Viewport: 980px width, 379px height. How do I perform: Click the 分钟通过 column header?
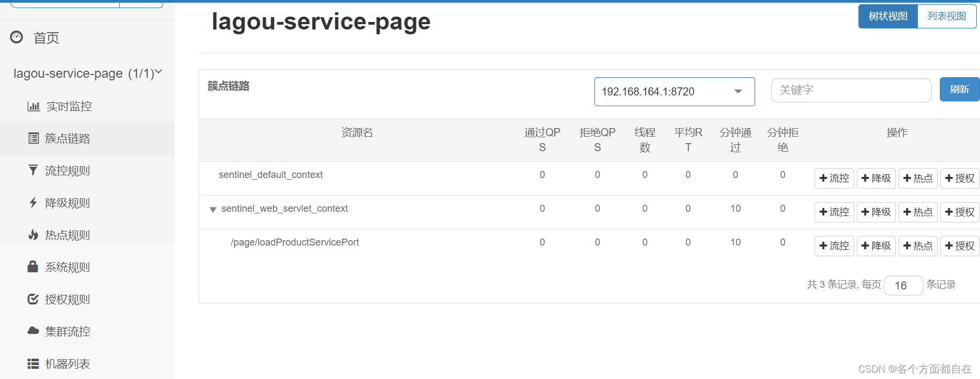click(735, 139)
